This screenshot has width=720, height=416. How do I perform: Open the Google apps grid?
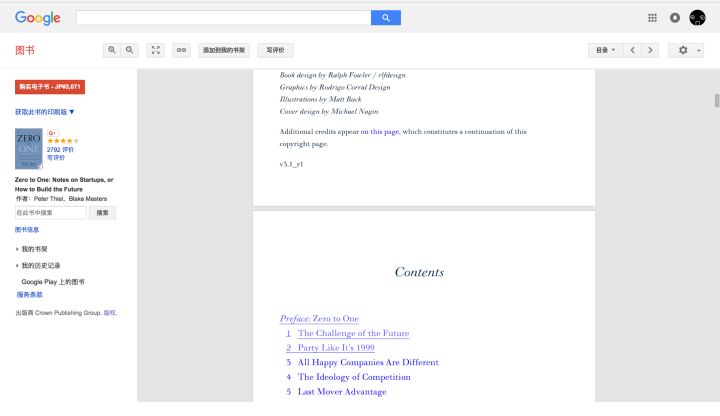(652, 18)
